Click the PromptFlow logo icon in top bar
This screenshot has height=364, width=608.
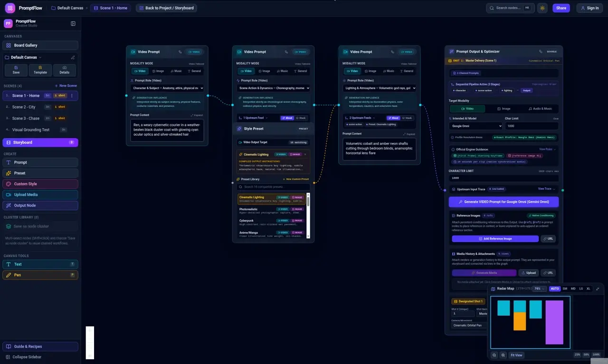[10, 8]
